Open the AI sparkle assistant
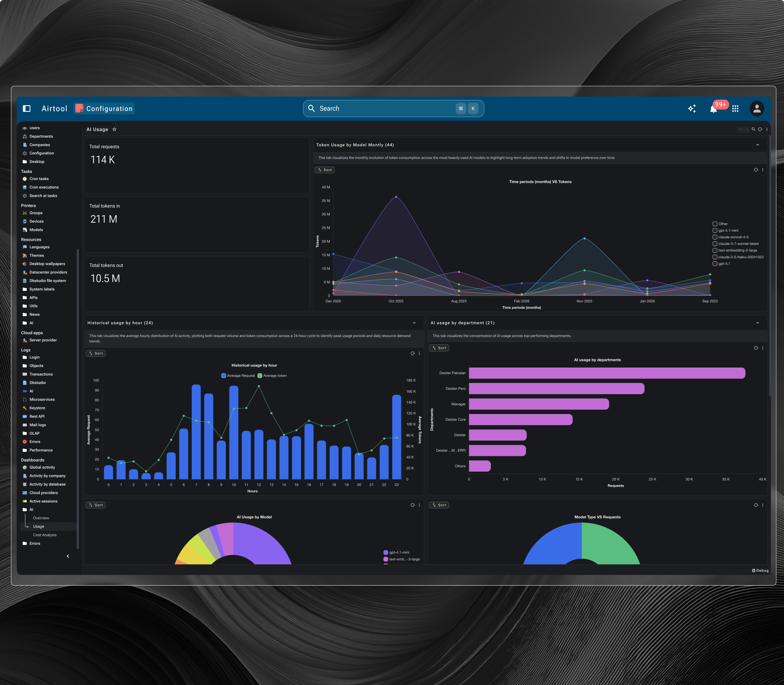 [692, 108]
